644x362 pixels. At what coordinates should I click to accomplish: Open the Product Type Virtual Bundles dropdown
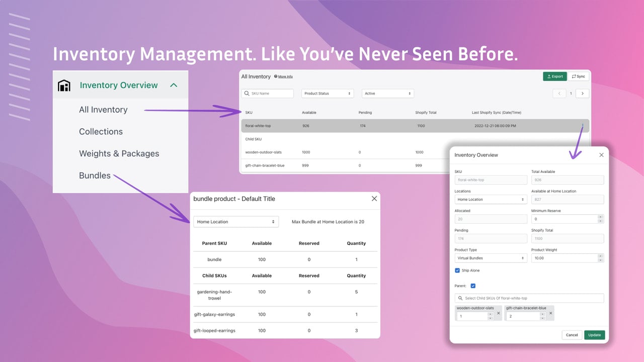pos(491,258)
